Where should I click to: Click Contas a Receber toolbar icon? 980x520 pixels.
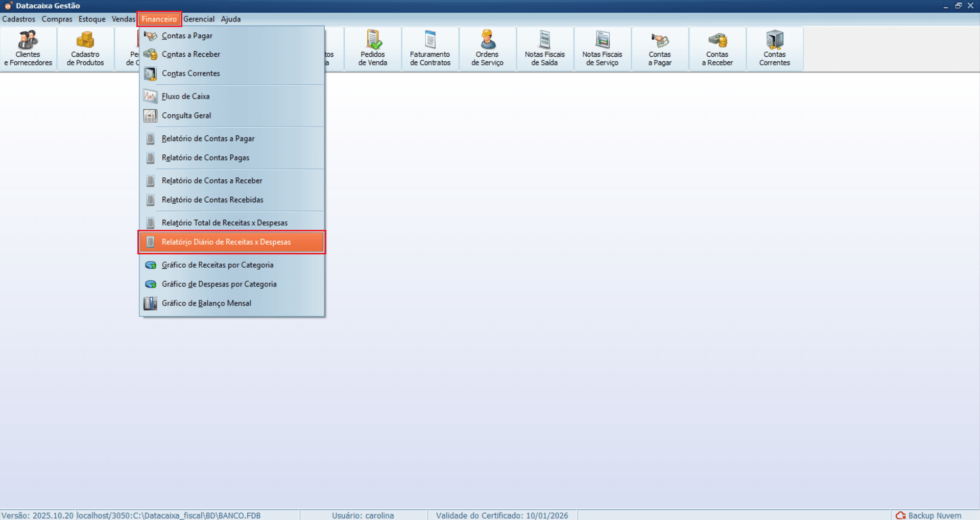[717, 49]
